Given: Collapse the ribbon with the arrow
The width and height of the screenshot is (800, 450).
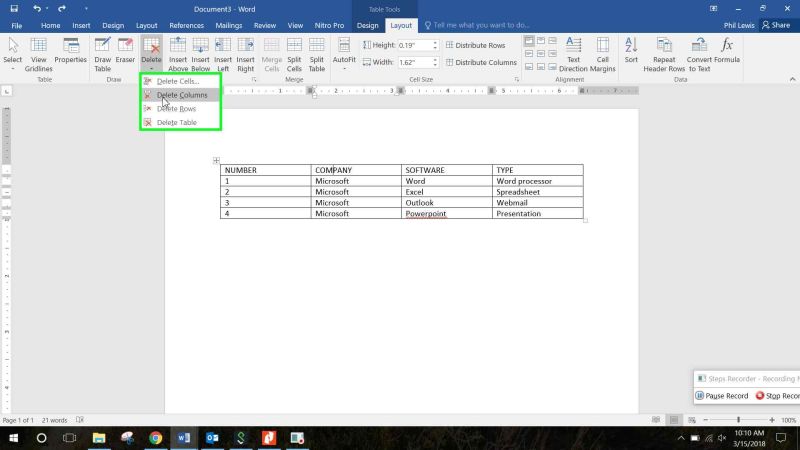Looking at the screenshot, I should (x=792, y=79).
